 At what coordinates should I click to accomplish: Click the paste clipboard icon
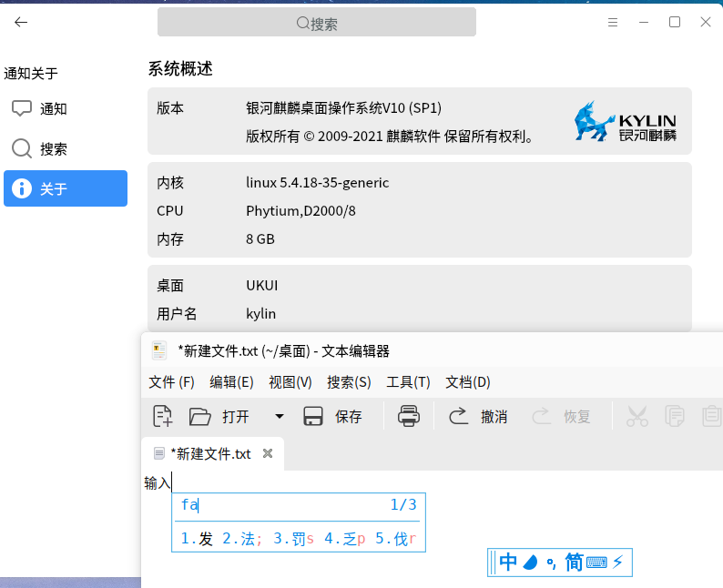coord(711,416)
